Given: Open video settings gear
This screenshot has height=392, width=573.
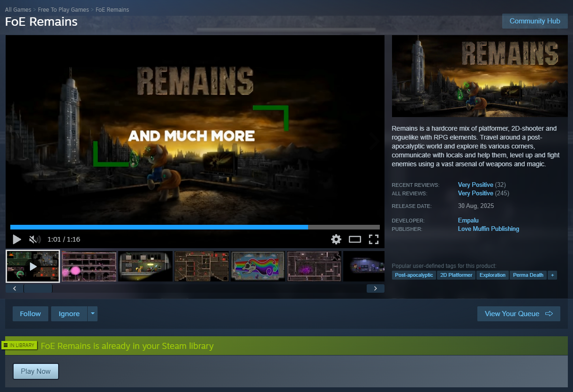Looking at the screenshot, I should click(336, 239).
